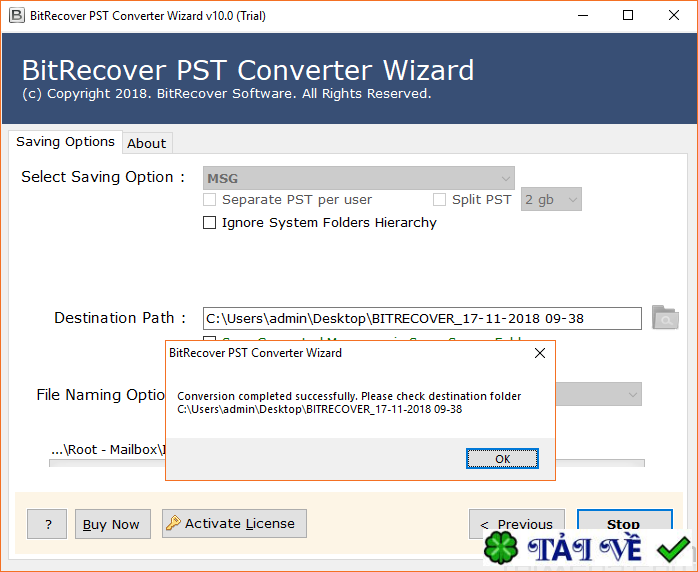Screen dimensions: 698x572
Task: Click the '...\Root - Mailbox' progress text
Action: pos(108,450)
